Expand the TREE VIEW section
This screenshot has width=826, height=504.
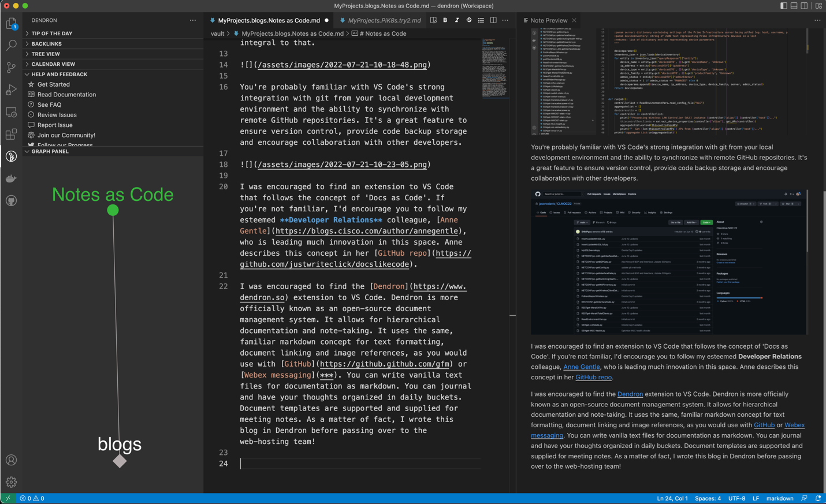click(44, 54)
